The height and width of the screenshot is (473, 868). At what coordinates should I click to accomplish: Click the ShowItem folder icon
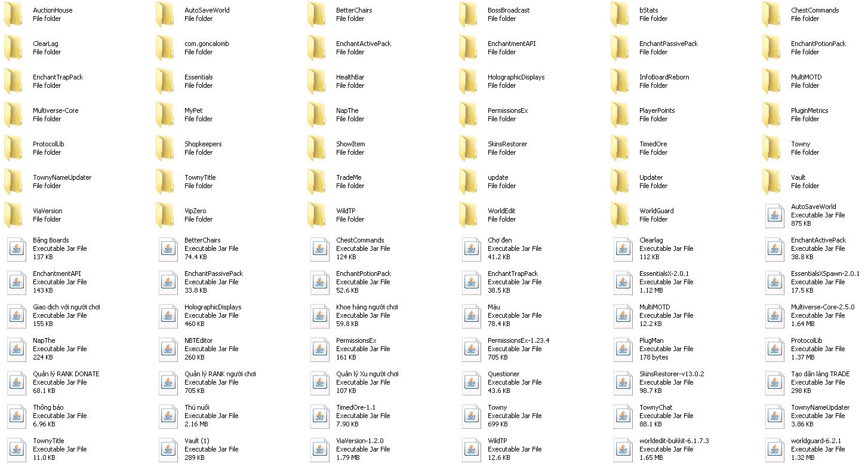[318, 148]
